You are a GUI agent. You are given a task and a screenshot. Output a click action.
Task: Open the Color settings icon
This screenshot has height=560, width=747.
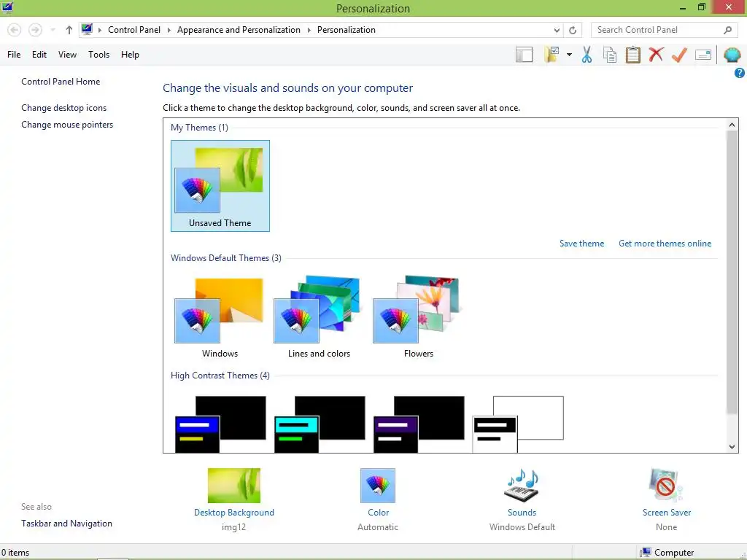pos(378,486)
